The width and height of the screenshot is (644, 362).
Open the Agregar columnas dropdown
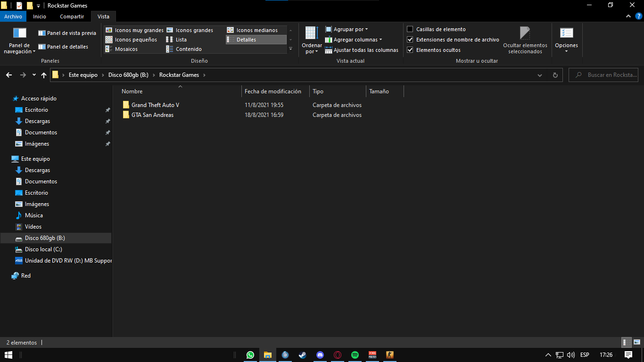(x=354, y=40)
